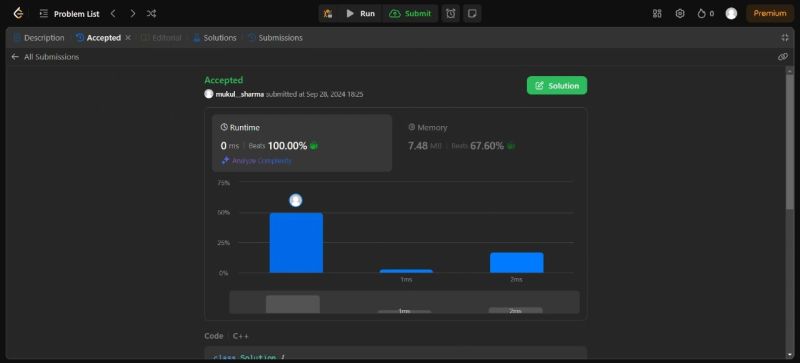Go back to All Submissions
Image resolution: width=800 pixels, height=363 pixels.
pyautogui.click(x=45, y=57)
